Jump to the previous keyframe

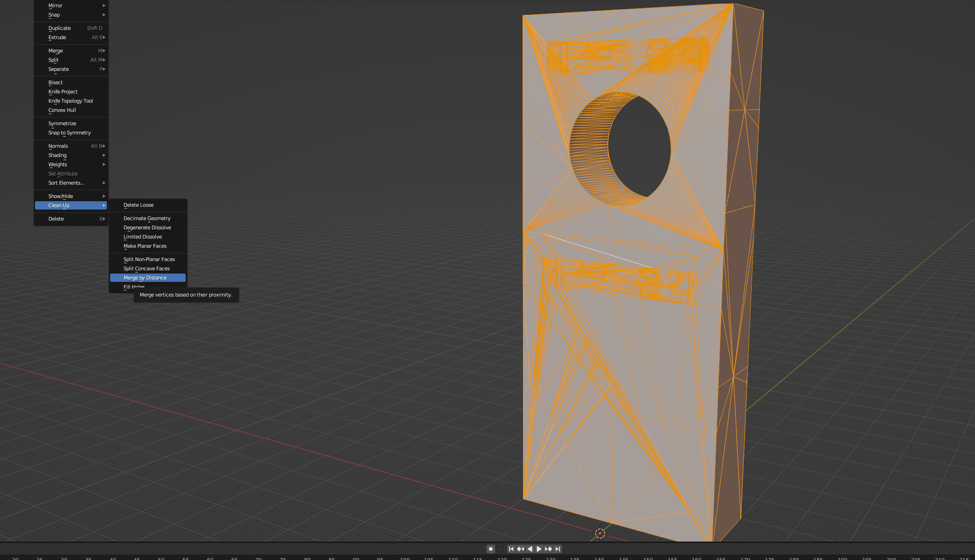520,549
